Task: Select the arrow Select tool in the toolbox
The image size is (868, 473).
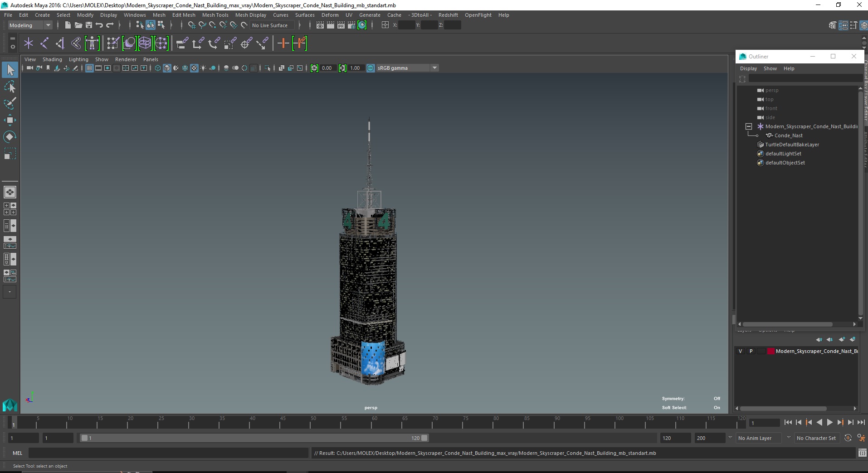Action: pyautogui.click(x=10, y=70)
